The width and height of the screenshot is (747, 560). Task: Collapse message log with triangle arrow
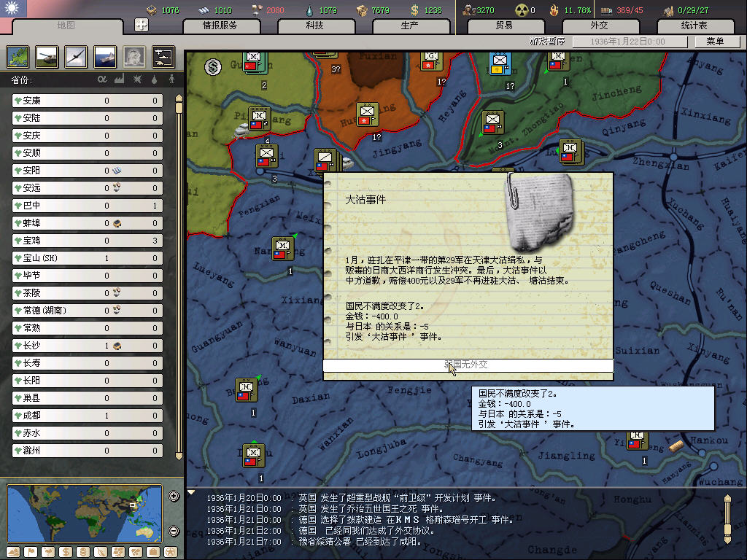tap(191, 492)
